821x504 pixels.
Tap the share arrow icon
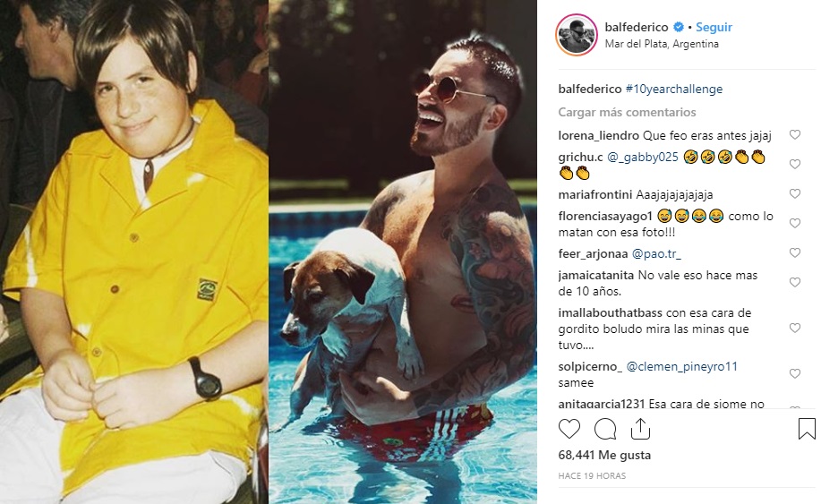point(640,429)
